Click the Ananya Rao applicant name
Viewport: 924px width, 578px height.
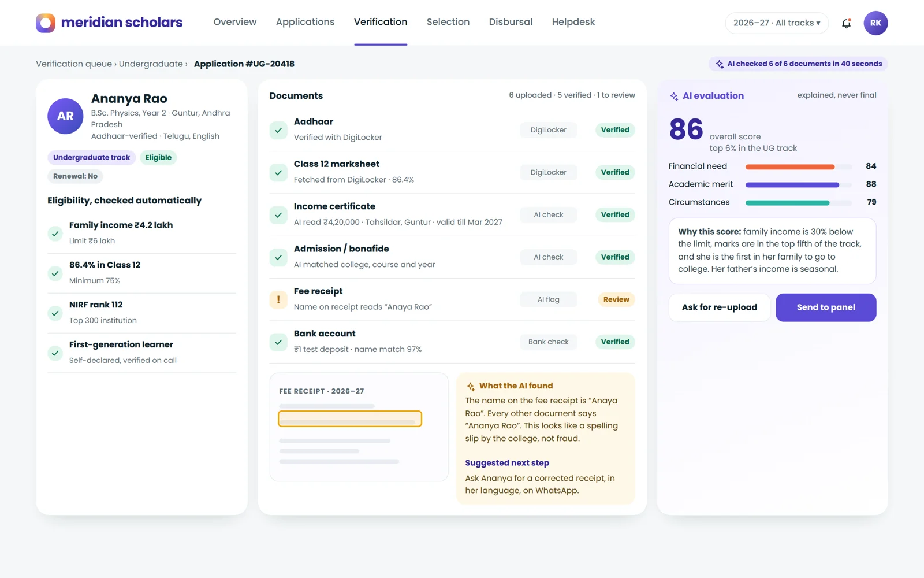129,99
